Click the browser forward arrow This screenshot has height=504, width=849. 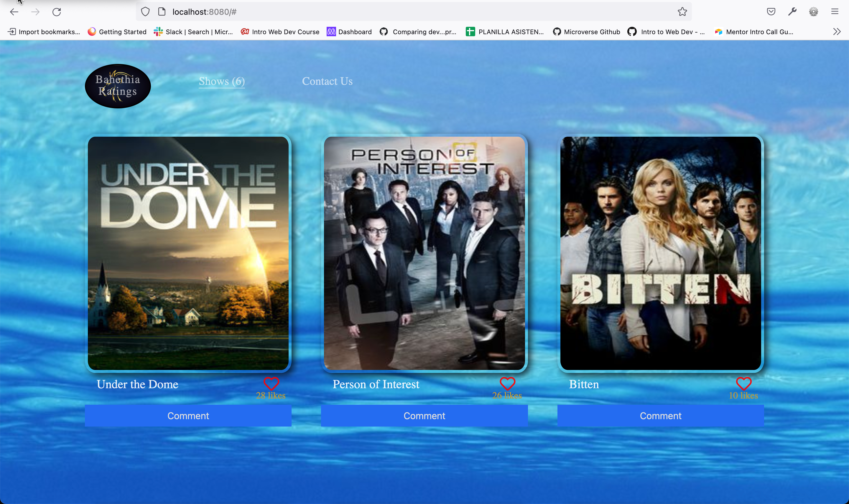coord(35,12)
